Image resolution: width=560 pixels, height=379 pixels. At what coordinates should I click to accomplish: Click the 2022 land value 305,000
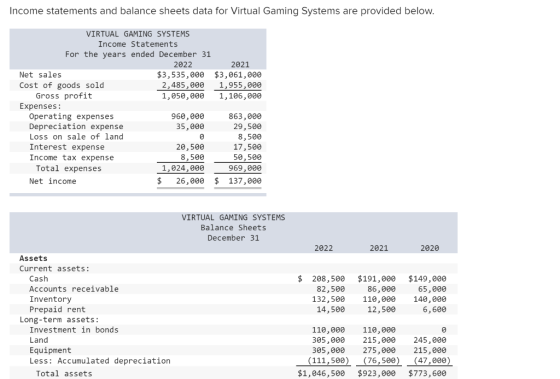329,340
